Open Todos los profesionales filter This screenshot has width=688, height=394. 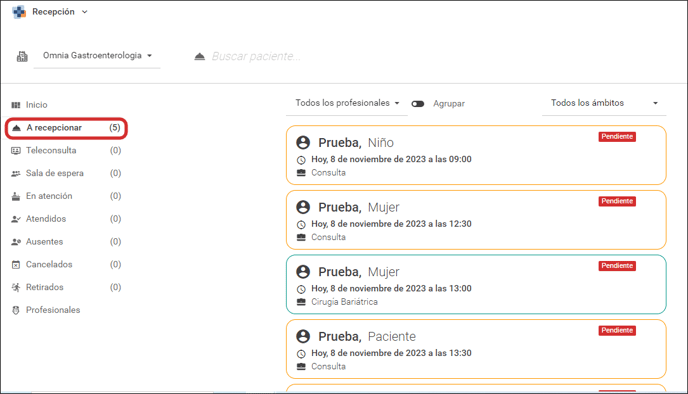tap(347, 103)
